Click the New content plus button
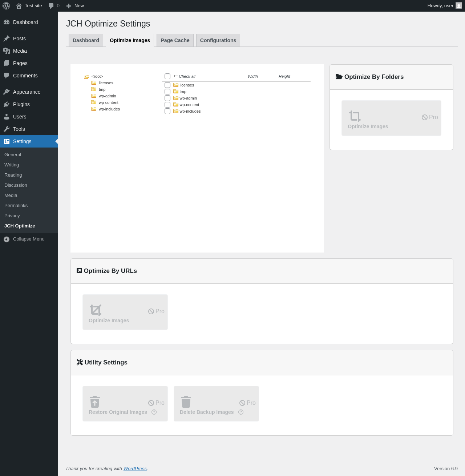The image size is (465, 476). pyautogui.click(x=75, y=6)
